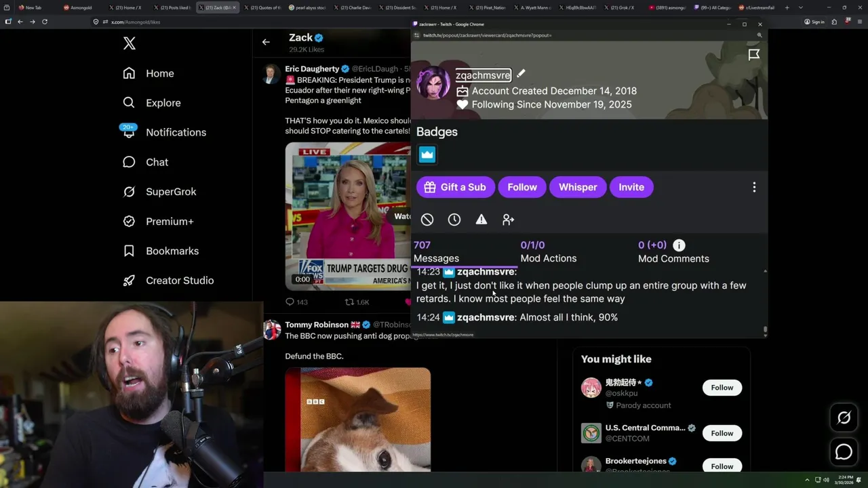Viewport: 868px width, 488px height.
Task: Click U.S. Central Command @CENTCOM handle
Action: (x=627, y=439)
